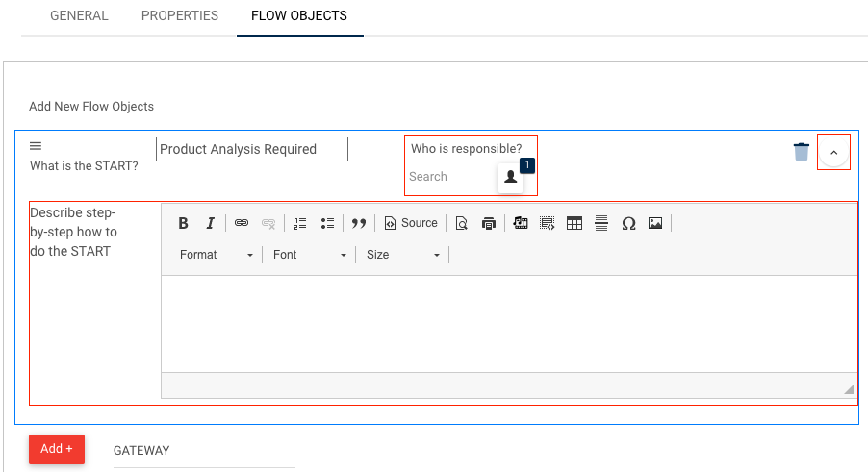Click inside the rich text editing area
Image resolution: width=868 pixels, height=472 pixels.
point(509,324)
